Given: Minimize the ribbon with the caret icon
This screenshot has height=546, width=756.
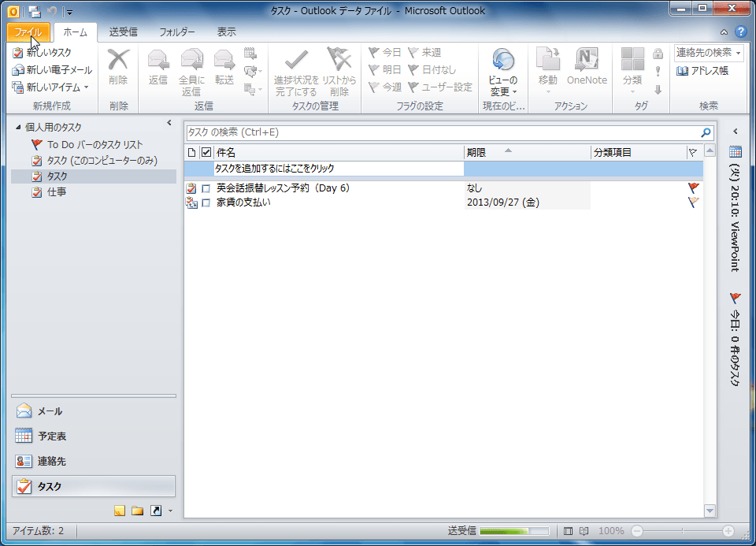Looking at the screenshot, I should 724,32.
